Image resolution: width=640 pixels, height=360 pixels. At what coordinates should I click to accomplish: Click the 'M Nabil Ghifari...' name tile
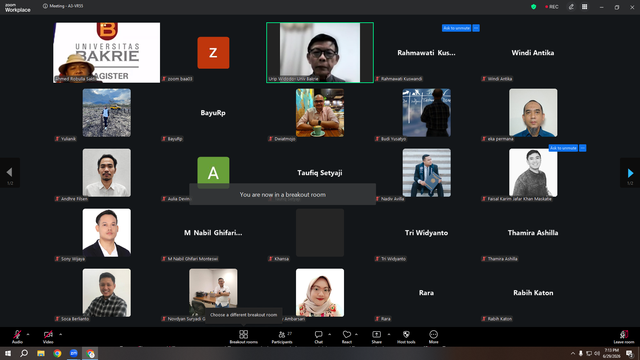(213, 233)
